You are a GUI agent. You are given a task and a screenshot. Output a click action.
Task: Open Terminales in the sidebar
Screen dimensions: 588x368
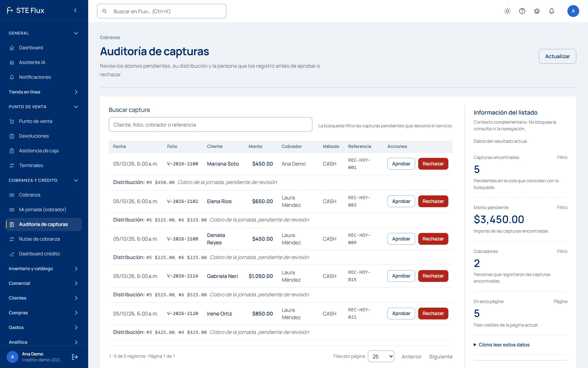click(44, 165)
